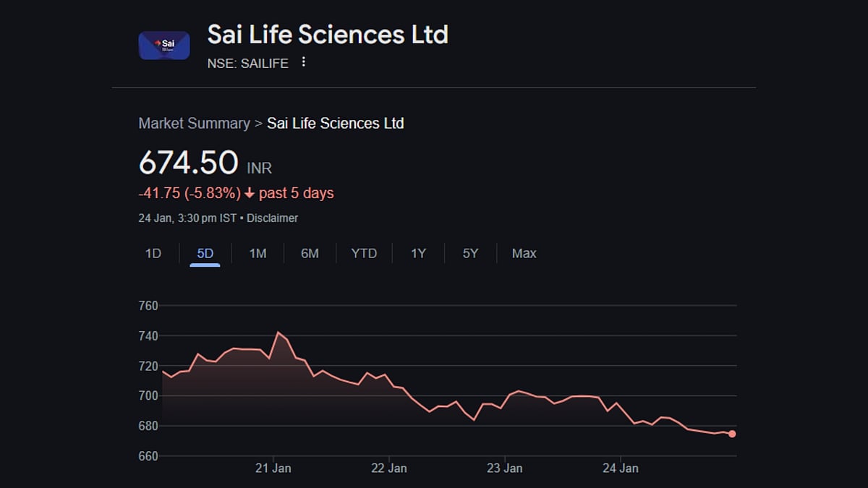This screenshot has width=868, height=488.
Task: Click the Sai Life Sciences Ltd heading
Action: (328, 34)
